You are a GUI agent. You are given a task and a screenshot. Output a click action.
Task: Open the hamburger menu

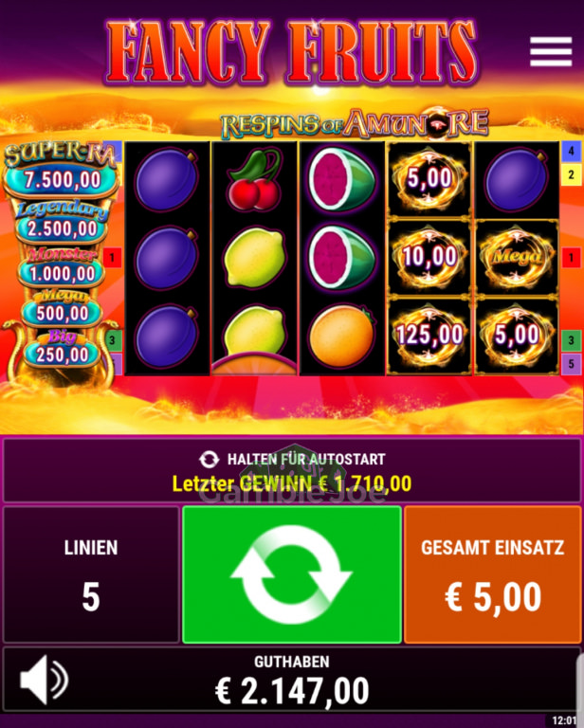point(551,51)
